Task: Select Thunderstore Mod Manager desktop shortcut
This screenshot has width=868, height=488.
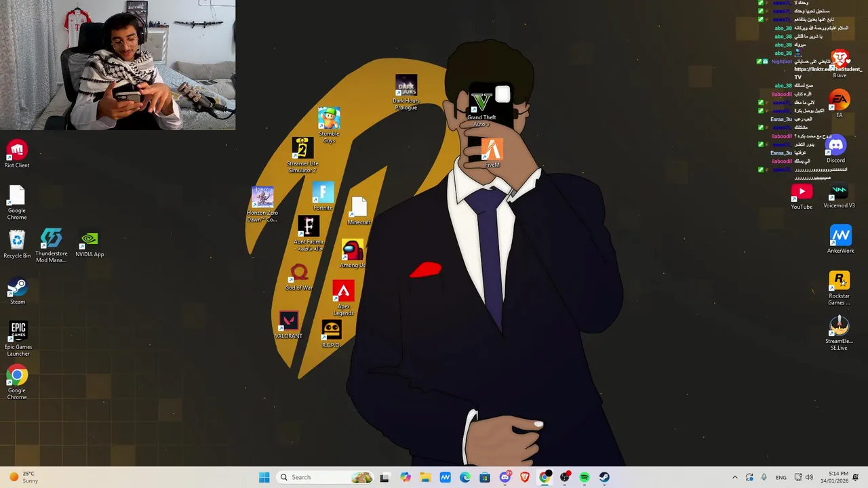Action: (52, 245)
